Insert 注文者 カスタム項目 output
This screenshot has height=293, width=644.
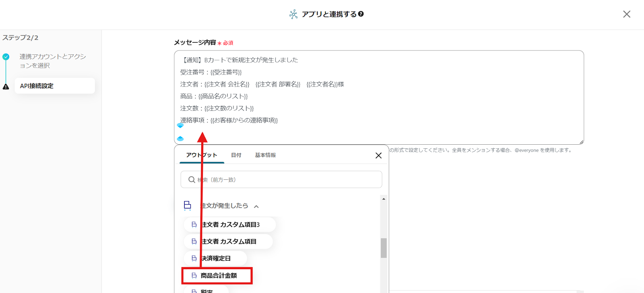point(228,241)
